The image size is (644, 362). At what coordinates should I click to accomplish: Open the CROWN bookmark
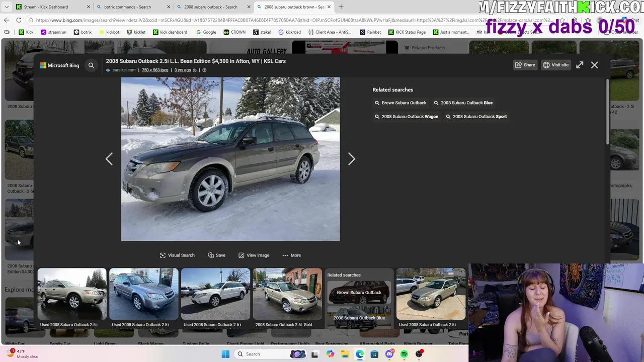[234, 32]
